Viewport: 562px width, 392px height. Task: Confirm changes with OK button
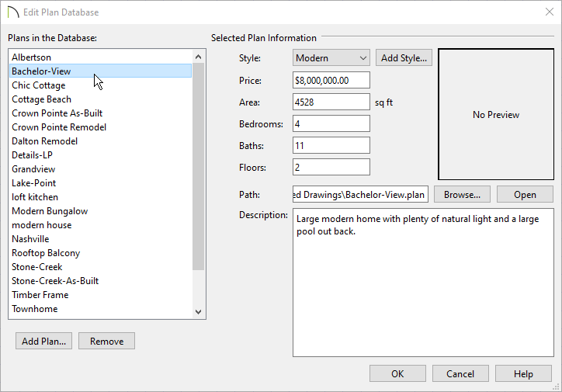point(397,373)
